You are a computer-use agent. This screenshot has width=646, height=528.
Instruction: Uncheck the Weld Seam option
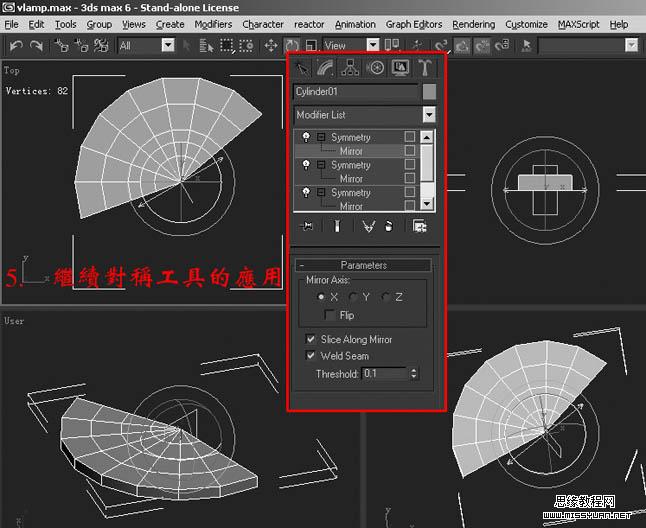click(311, 355)
